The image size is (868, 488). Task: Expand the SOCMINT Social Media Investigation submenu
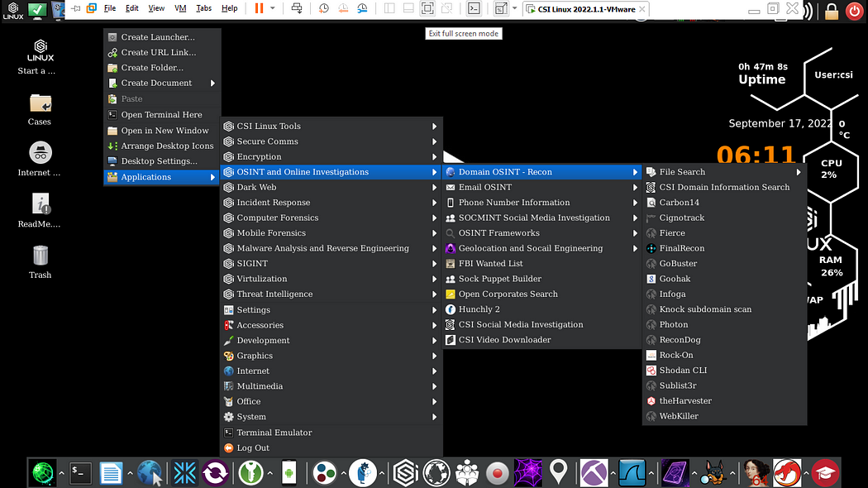tap(542, 218)
